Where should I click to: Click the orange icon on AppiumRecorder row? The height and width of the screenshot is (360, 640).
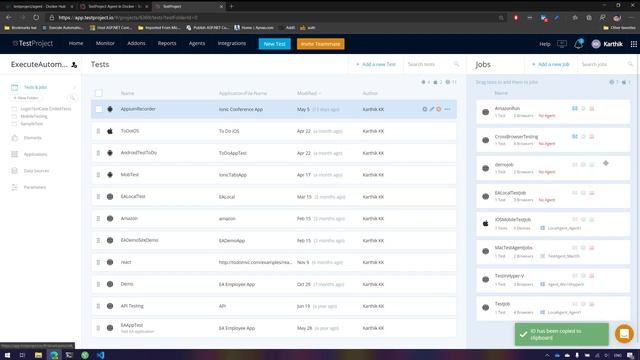[x=439, y=109]
